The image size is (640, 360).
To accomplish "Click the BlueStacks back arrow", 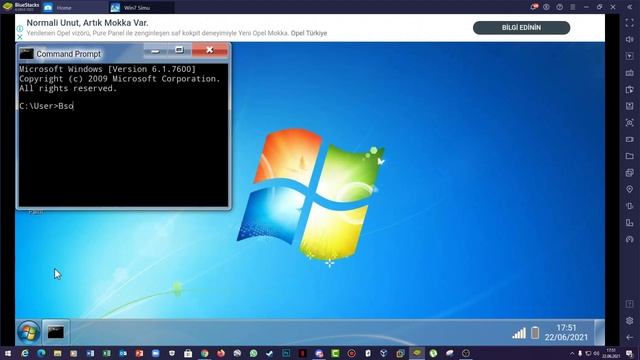I will (629, 338).
